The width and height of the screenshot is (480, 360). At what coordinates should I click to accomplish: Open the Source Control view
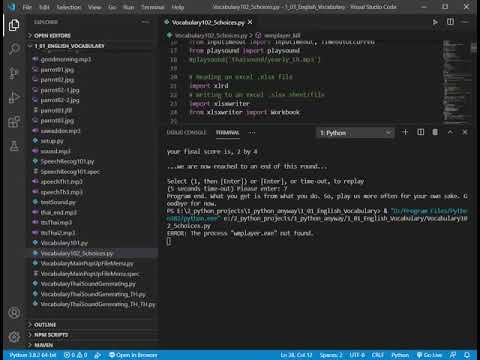point(14,73)
